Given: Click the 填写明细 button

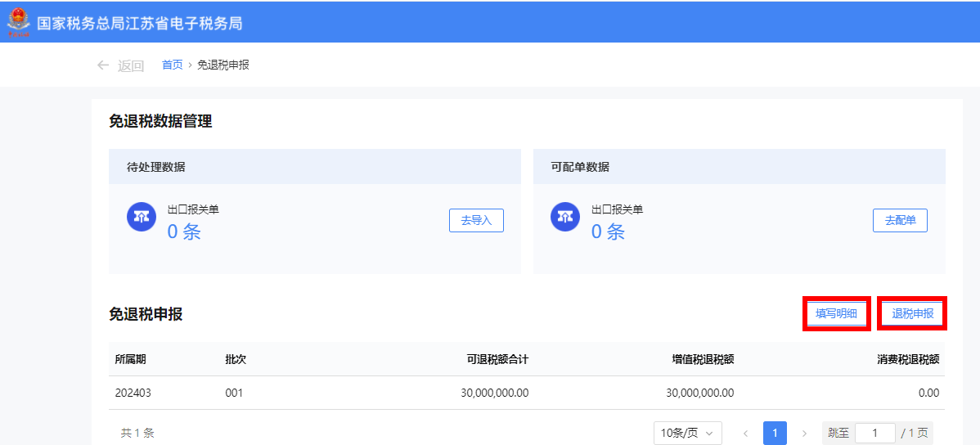Looking at the screenshot, I should (836, 313).
